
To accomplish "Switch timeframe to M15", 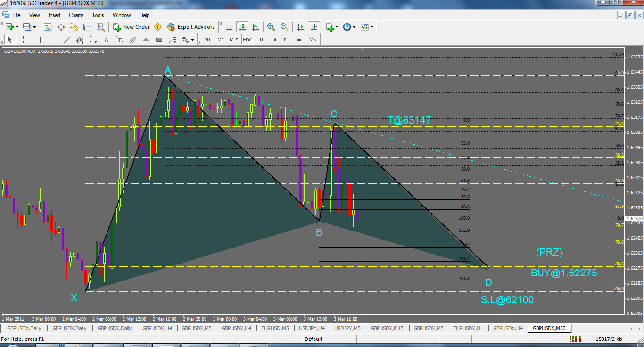I will [x=234, y=40].
